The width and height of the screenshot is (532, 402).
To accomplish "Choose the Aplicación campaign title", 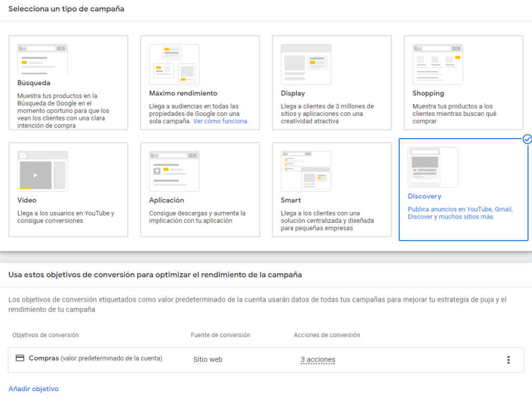I will tap(167, 200).
